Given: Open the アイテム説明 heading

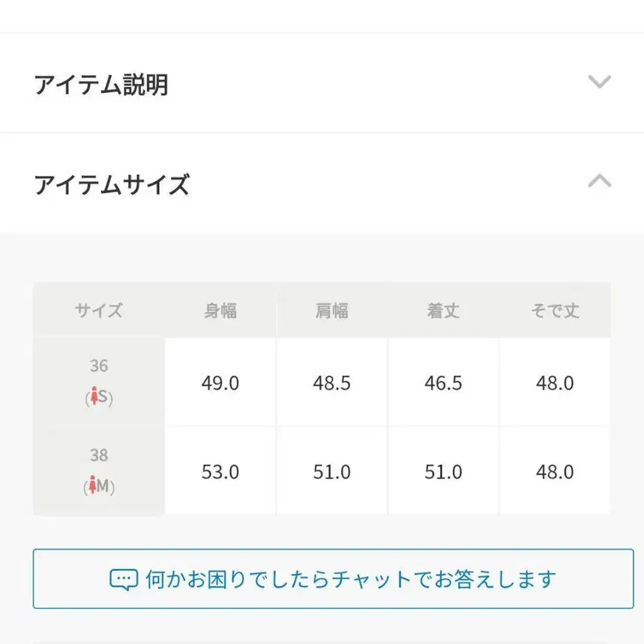Looking at the screenshot, I should [101, 85].
